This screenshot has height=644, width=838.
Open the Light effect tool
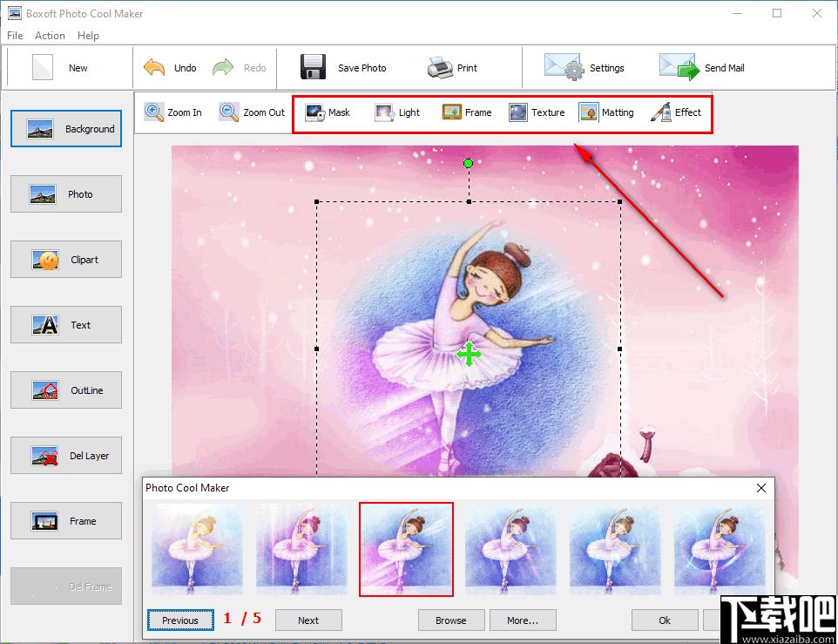(x=397, y=112)
